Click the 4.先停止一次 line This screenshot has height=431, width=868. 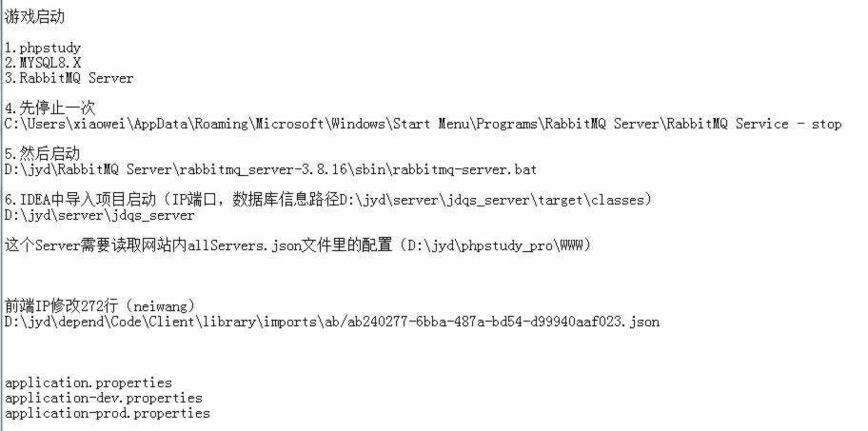point(49,108)
